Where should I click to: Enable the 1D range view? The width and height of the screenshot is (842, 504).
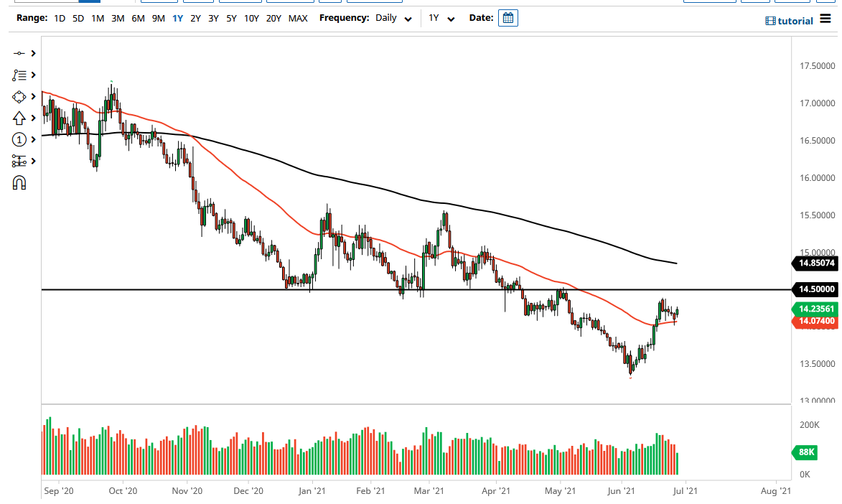tap(59, 18)
